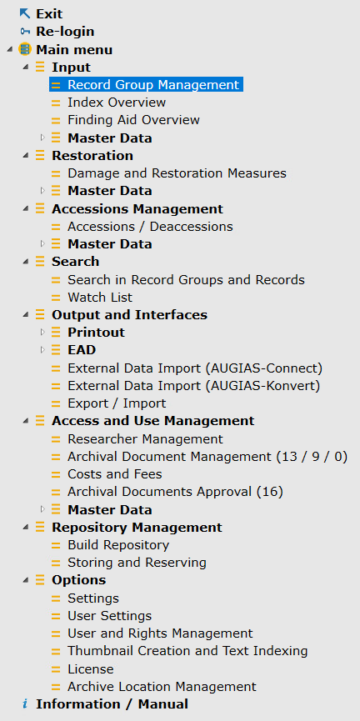This screenshot has width=360, height=721.
Task: Select Archival Documents Approval (16)
Action: click(x=175, y=492)
